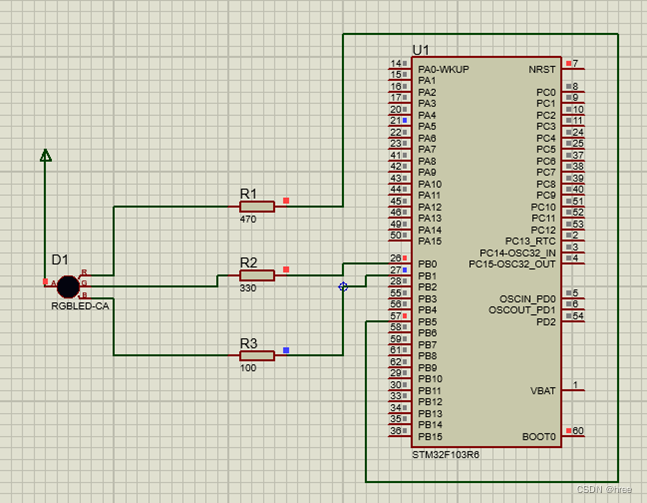Image resolution: width=647 pixels, height=503 pixels.
Task: Click the R2 reference label
Action: coord(248,263)
